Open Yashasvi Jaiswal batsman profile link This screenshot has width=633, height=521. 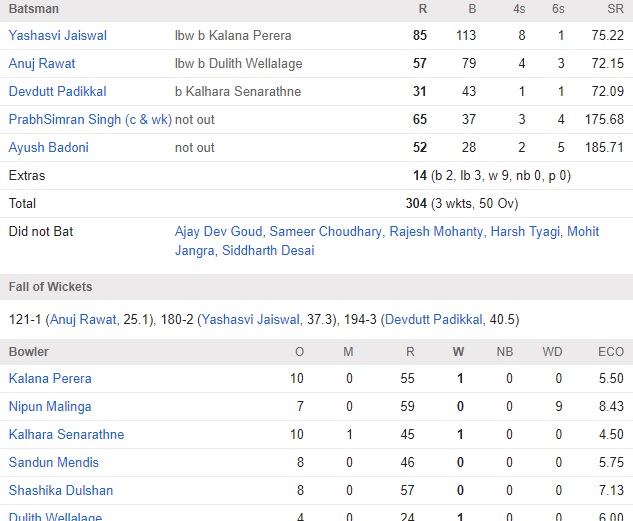click(58, 36)
